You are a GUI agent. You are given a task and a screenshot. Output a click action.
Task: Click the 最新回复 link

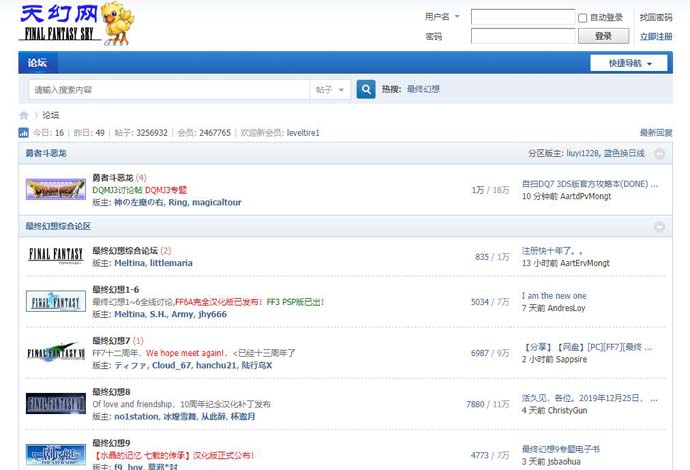656,133
